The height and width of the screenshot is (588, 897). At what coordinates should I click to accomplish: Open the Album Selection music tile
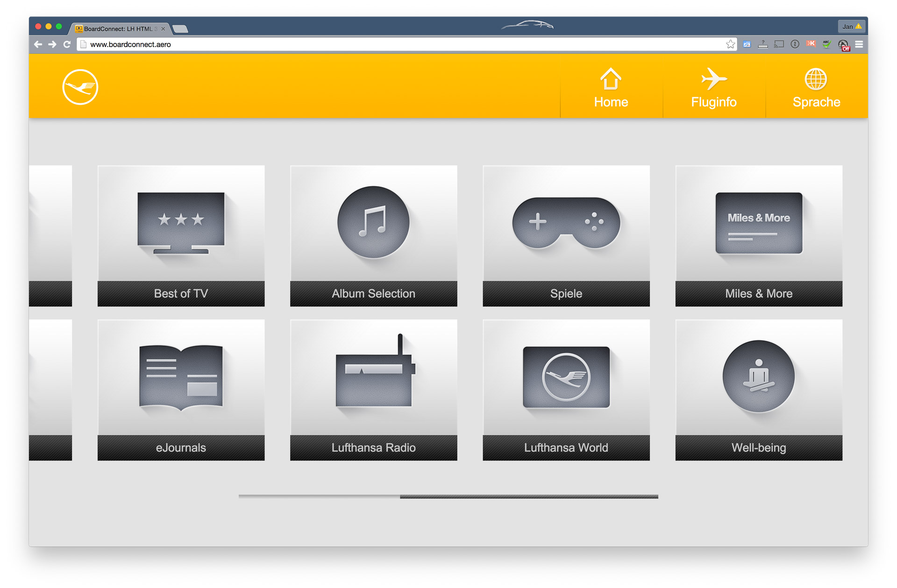(x=373, y=236)
